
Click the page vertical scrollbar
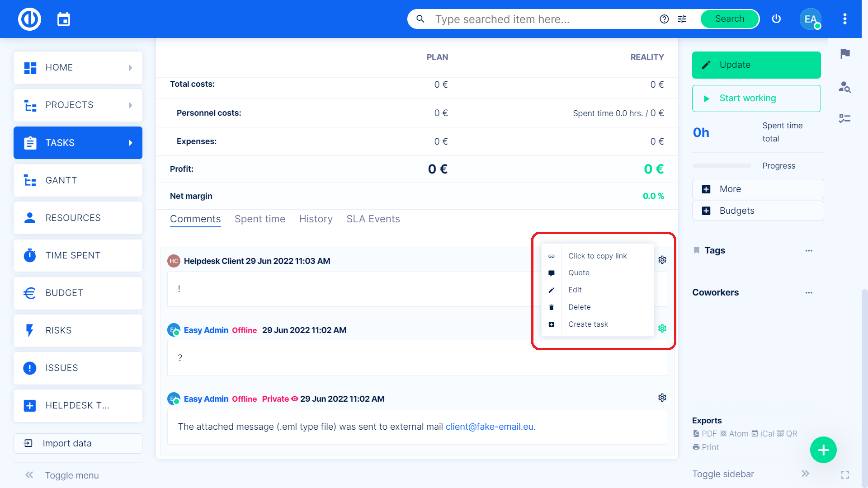pos(864,389)
